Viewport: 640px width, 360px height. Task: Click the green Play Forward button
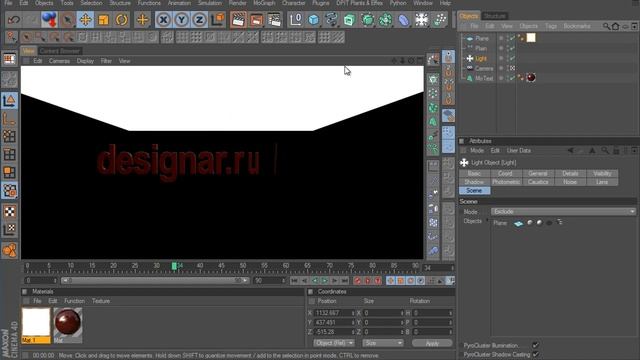point(325,281)
